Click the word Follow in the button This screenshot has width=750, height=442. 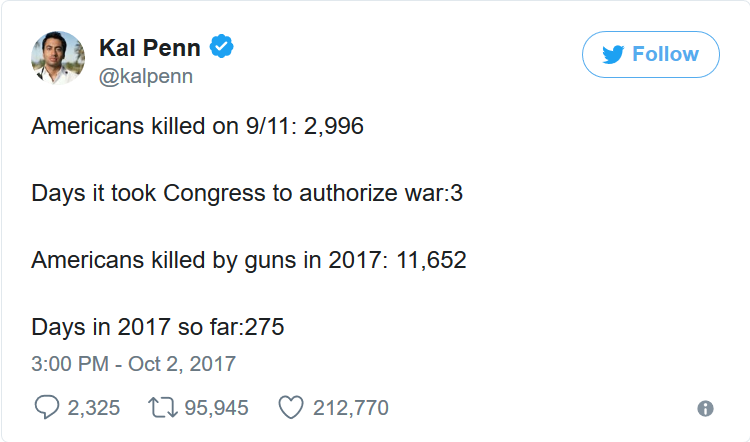click(x=665, y=54)
